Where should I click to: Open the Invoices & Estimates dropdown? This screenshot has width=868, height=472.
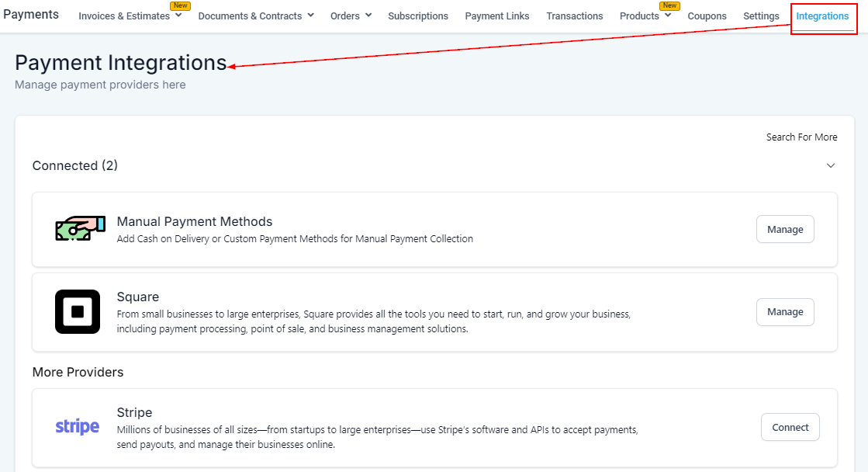click(130, 16)
